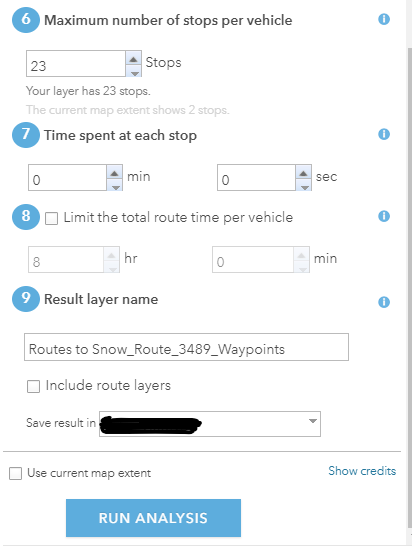This screenshot has width=412, height=548.
Task: Open the Show credits link
Action: click(362, 471)
